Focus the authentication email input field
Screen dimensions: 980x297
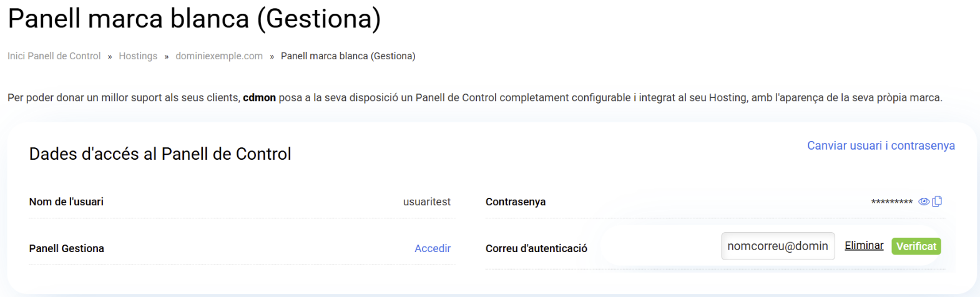point(777,246)
